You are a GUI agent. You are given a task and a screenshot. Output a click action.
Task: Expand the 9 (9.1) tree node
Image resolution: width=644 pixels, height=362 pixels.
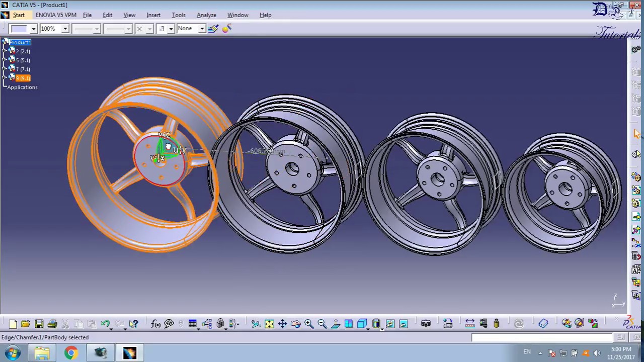pyautogui.click(x=5, y=78)
